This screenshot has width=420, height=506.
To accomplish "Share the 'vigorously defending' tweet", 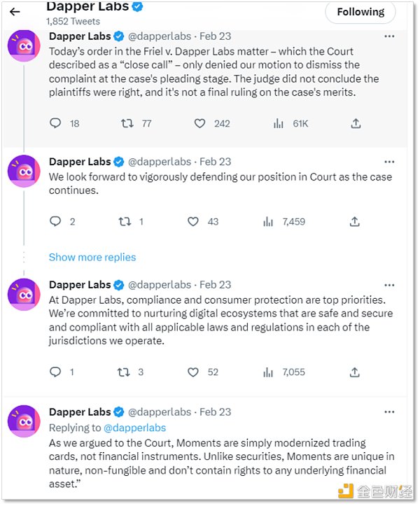I will [355, 221].
